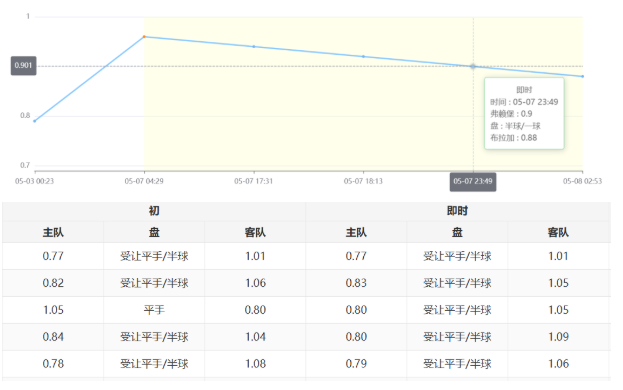The width and height of the screenshot is (623, 390).
Task: Select the chart point for 05-03 00:23
Action: (x=35, y=121)
